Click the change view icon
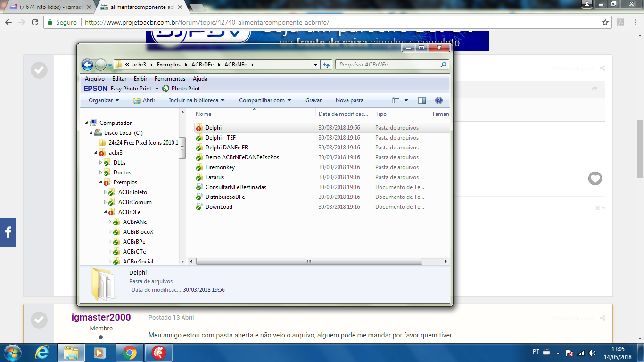The height and width of the screenshot is (362, 644). (x=396, y=100)
